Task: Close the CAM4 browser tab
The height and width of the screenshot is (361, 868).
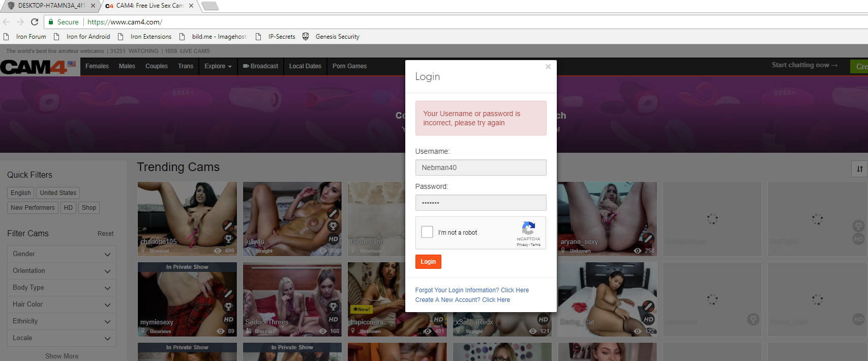Action: click(191, 6)
